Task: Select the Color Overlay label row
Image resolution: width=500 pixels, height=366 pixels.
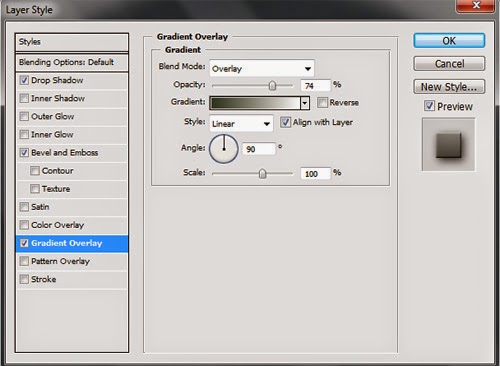Action: tap(72, 225)
